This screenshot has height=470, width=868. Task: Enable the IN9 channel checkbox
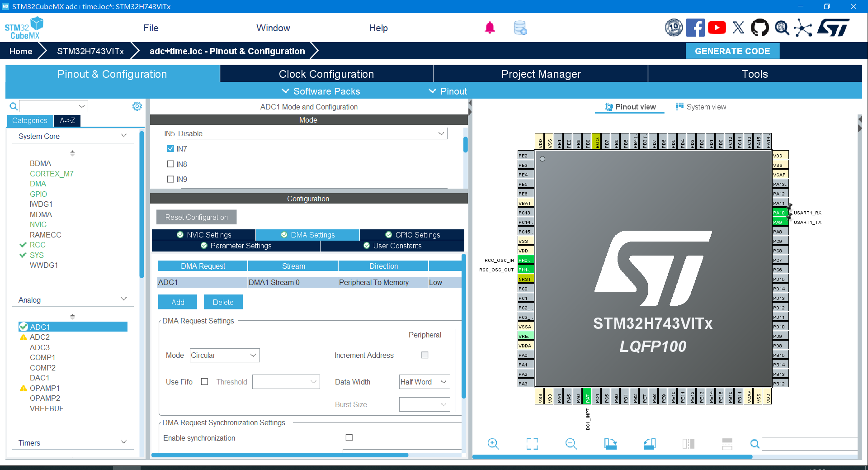point(170,179)
